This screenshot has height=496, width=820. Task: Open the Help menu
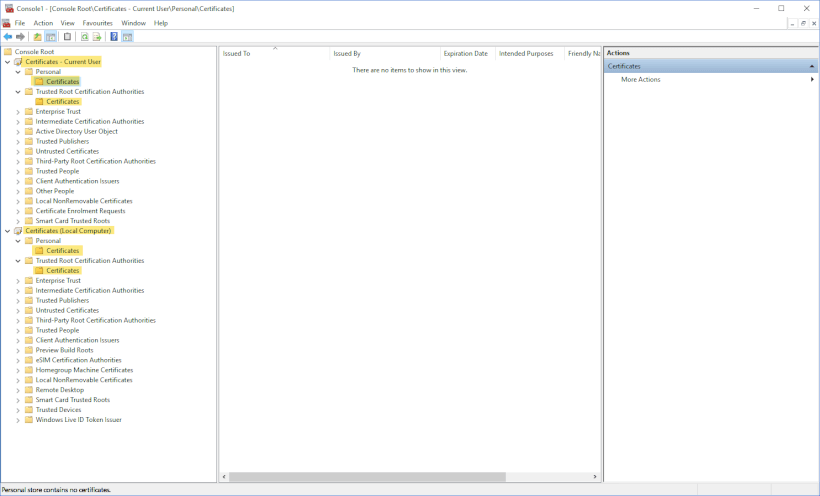[161, 23]
